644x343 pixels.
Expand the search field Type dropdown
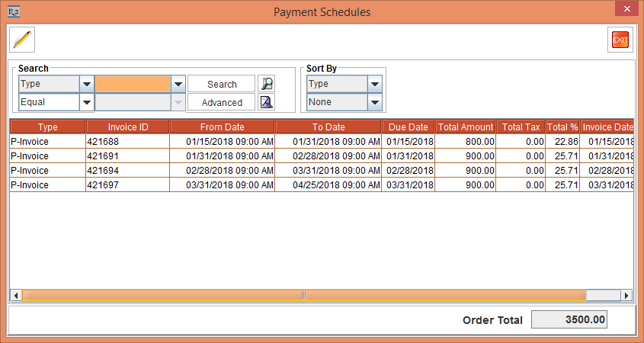[86, 84]
